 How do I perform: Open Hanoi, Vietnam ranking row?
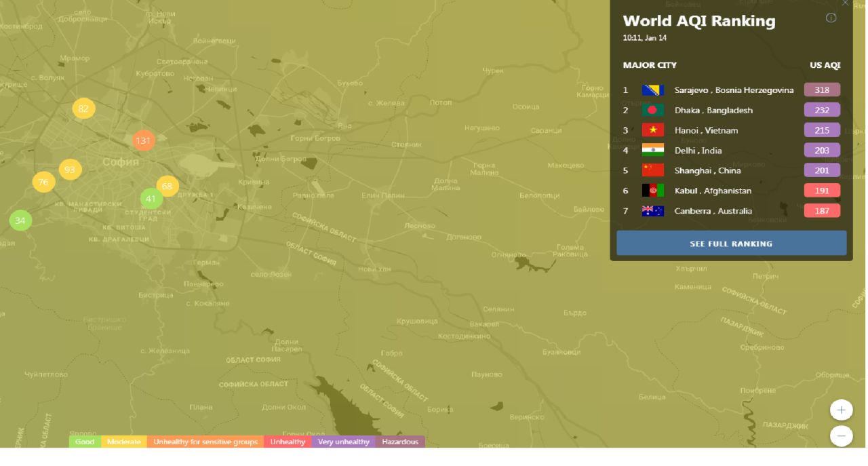click(705, 130)
